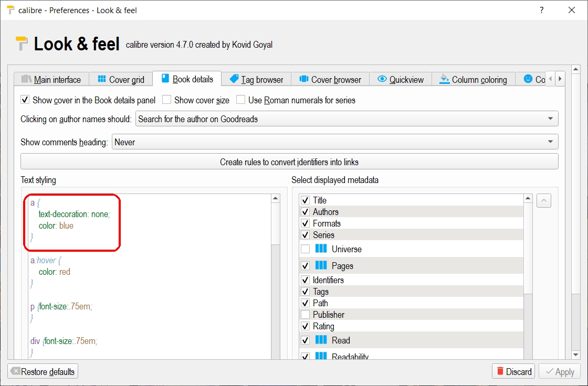
Task: Click the Cover grid tab icon
Action: pyautogui.click(x=102, y=79)
